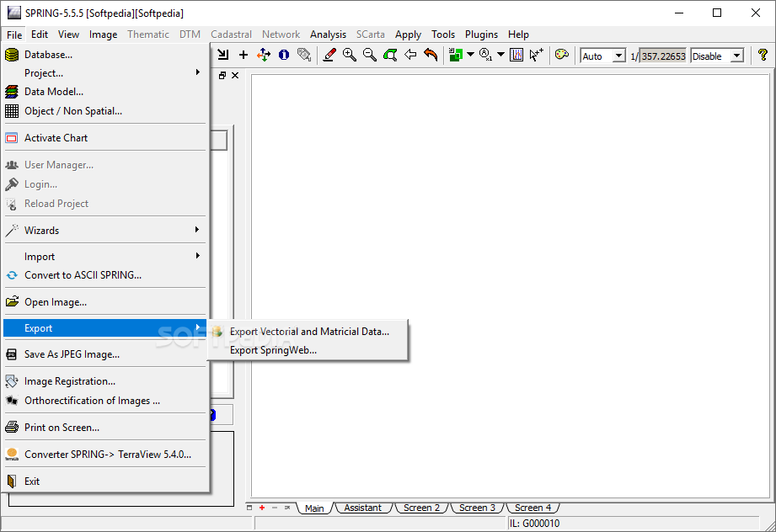This screenshot has width=776, height=532.
Task: Open Data Model menu entry
Action: 104,92
